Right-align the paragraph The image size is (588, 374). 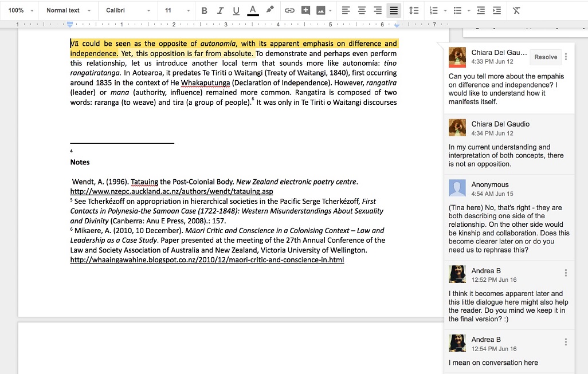[378, 10]
